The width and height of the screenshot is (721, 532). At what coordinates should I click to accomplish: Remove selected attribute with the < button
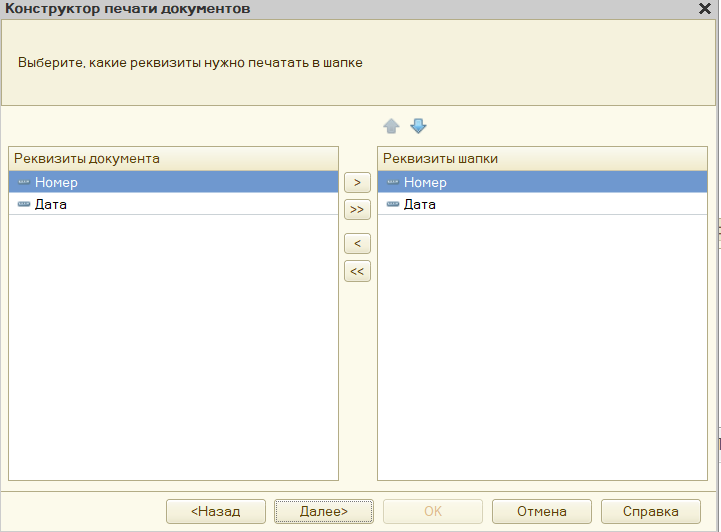pos(357,244)
